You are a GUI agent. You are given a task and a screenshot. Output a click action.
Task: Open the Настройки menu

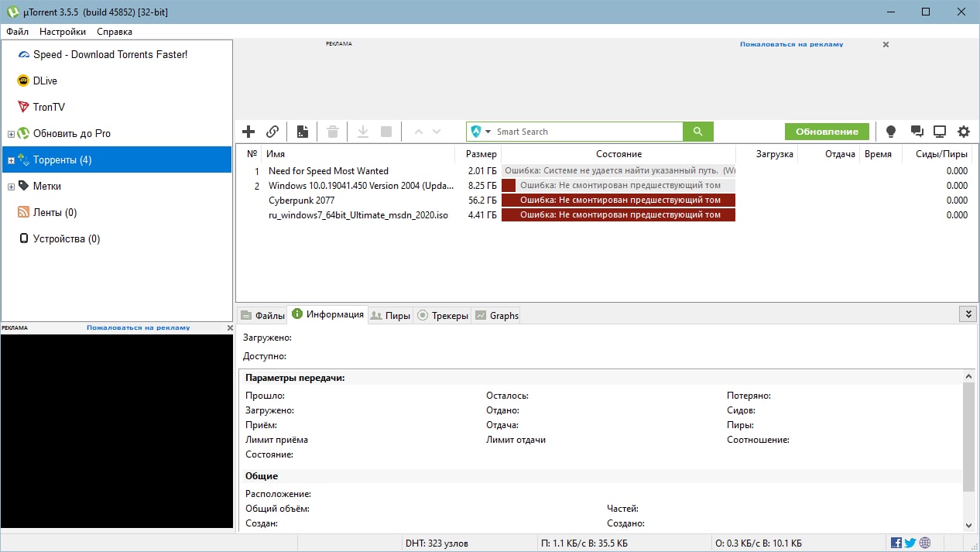(x=63, y=32)
